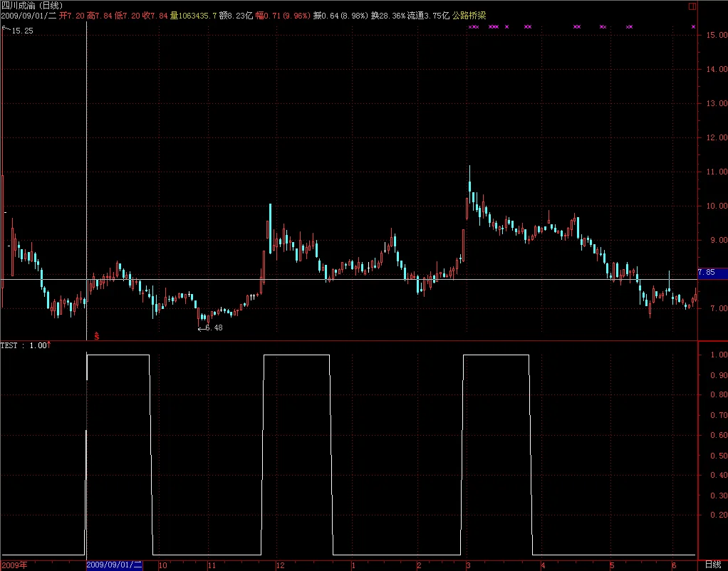Click the 四川成渝 (日线) stock title
Screen dimensions: 728x571
32,6
